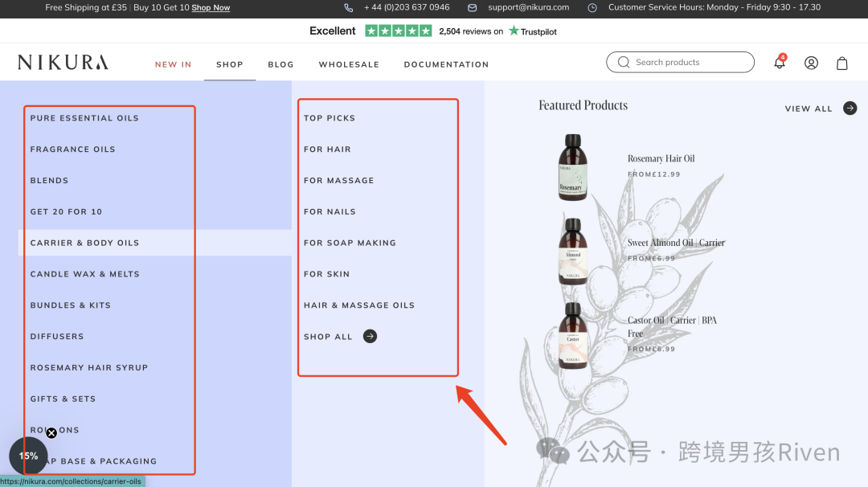Open the user account icon
The image size is (868, 487).
811,63
